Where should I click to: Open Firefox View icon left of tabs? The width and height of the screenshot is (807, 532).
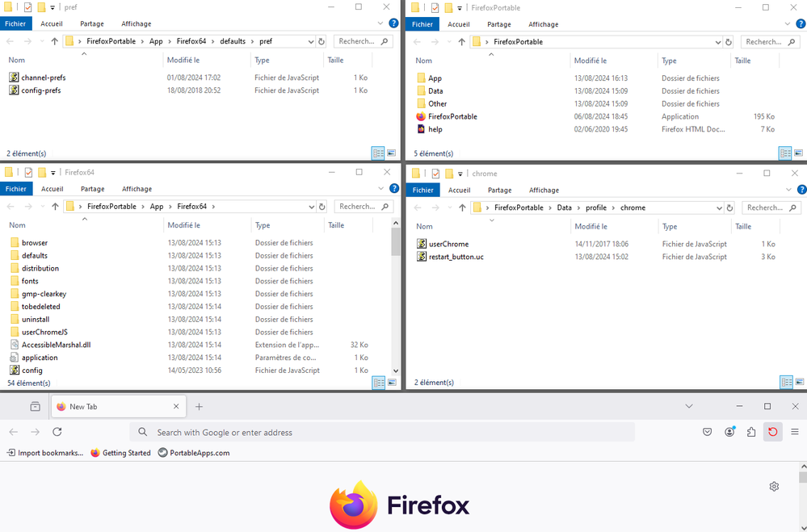click(x=35, y=406)
